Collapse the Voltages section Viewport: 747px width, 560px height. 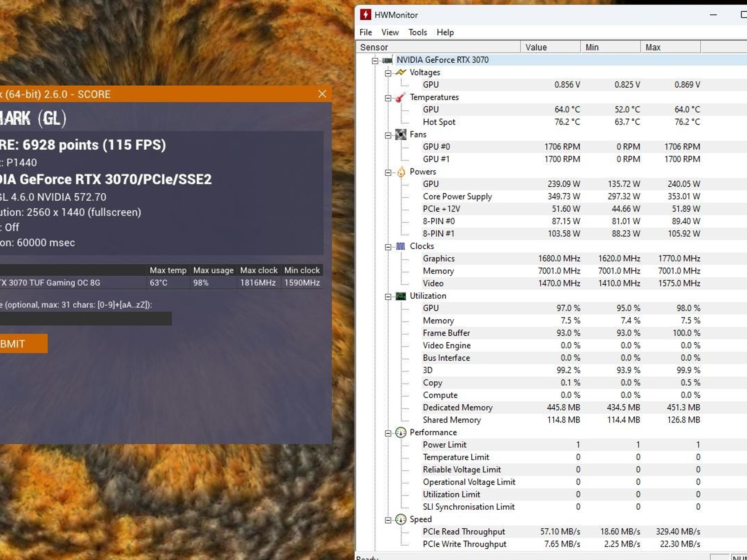(388, 73)
